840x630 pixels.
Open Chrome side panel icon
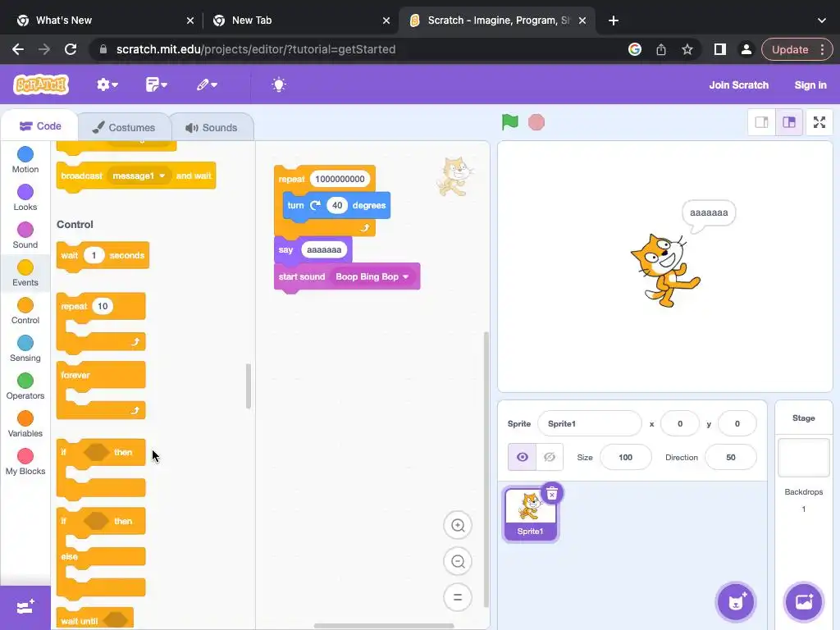pyautogui.click(x=719, y=49)
